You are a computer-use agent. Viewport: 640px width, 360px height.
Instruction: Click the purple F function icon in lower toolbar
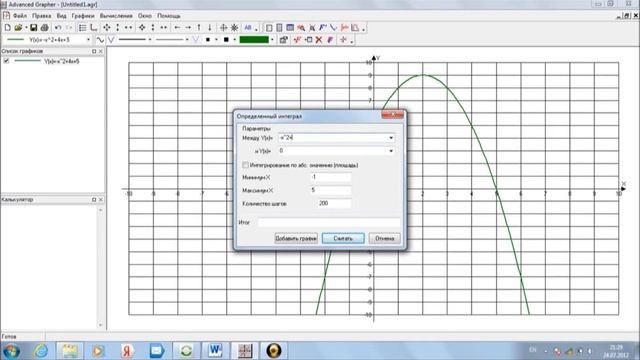[330, 40]
